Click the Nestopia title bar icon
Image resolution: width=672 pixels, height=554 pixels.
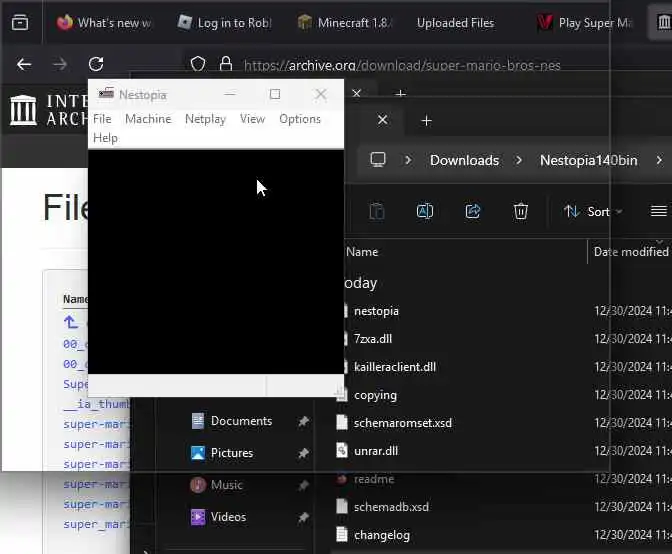point(106,93)
